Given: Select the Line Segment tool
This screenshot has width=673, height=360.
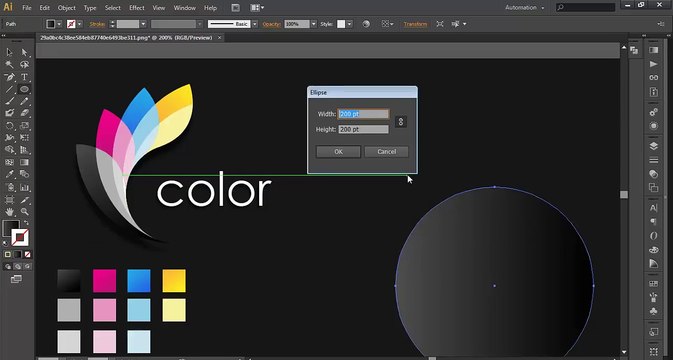Looking at the screenshot, I should (x=9, y=89).
